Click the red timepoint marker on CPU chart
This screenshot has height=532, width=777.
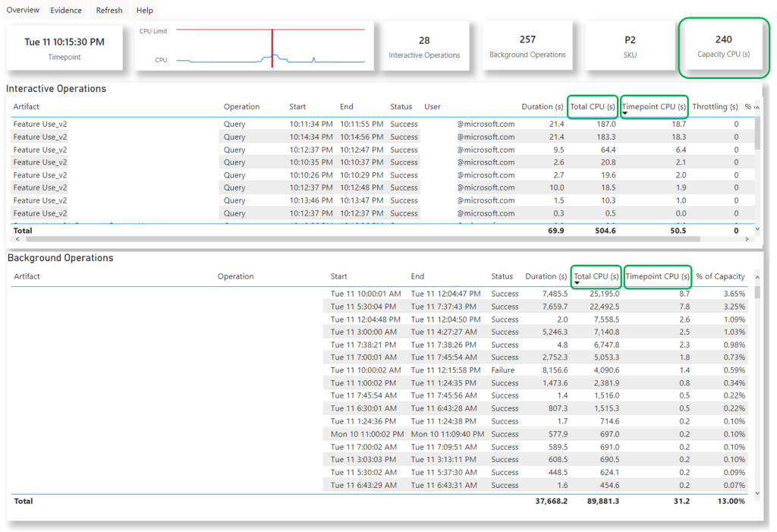(x=272, y=48)
